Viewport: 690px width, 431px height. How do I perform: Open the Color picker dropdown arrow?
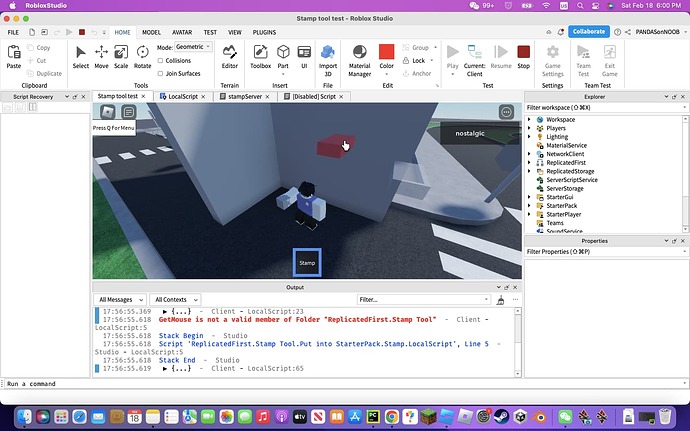pyautogui.click(x=386, y=74)
